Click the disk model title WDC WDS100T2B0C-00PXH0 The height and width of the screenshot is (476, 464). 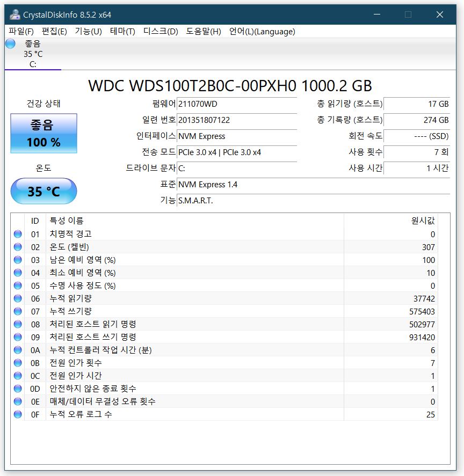tap(192, 86)
